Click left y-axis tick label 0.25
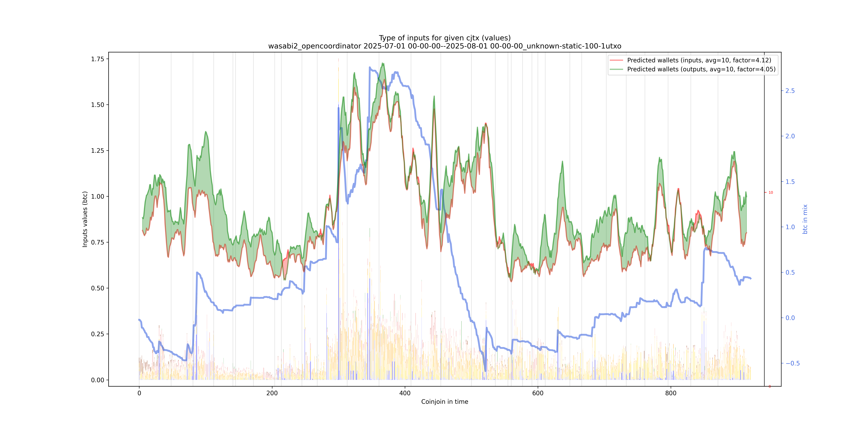 click(x=97, y=334)
